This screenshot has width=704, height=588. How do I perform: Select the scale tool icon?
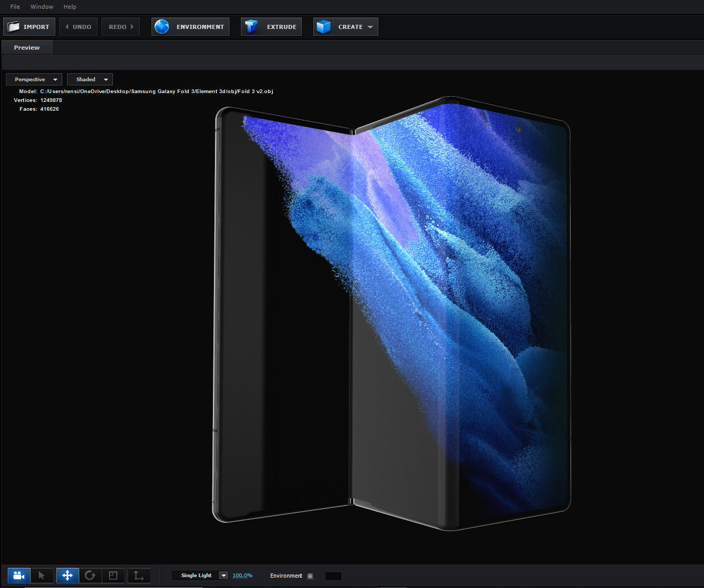click(113, 576)
